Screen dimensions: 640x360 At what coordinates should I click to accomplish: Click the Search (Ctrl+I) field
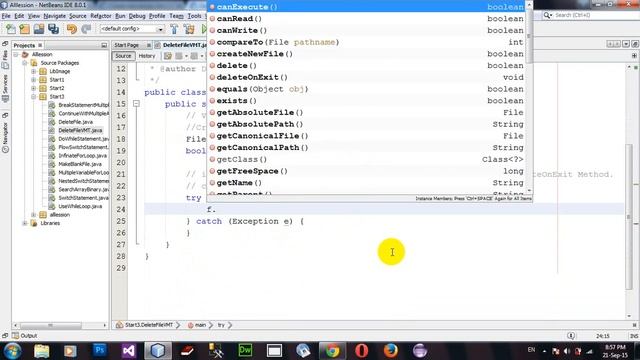pyautogui.click(x=590, y=16)
